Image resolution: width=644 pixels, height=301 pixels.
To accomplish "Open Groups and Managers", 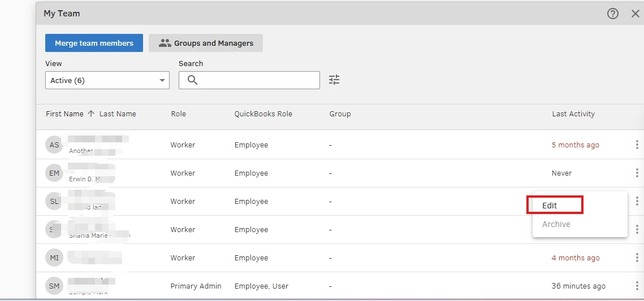I will point(206,43).
